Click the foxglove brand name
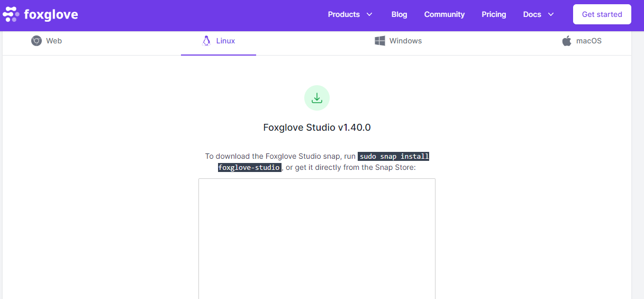Screen dimensions: 644x299 tap(51, 14)
